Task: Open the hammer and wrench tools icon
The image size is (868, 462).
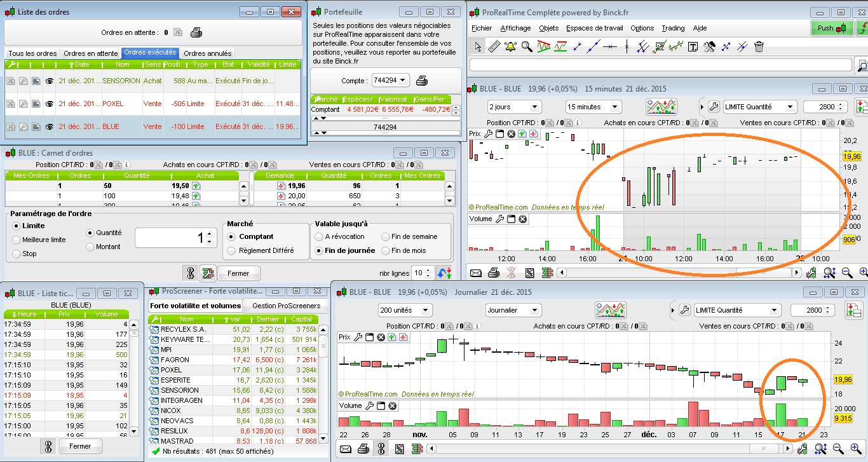Action: 709,46
